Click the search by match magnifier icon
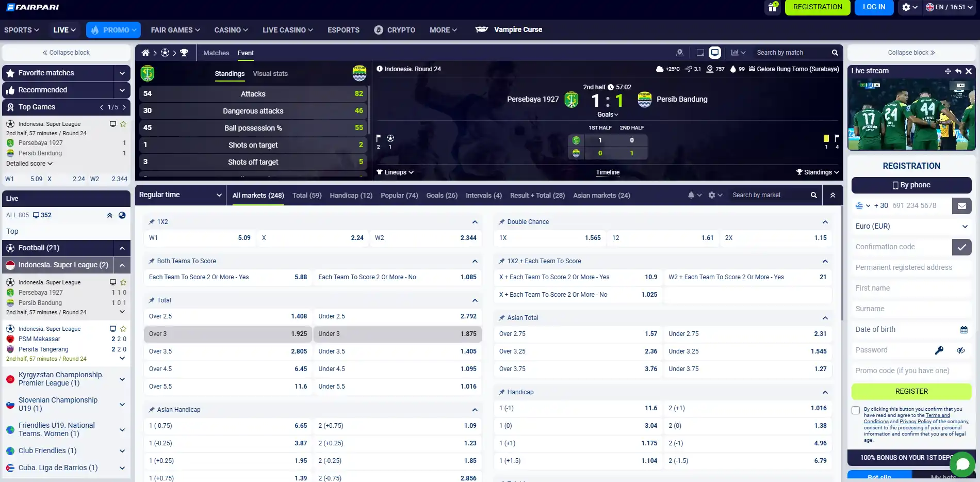Viewport: 980px width, 482px height. pos(835,53)
